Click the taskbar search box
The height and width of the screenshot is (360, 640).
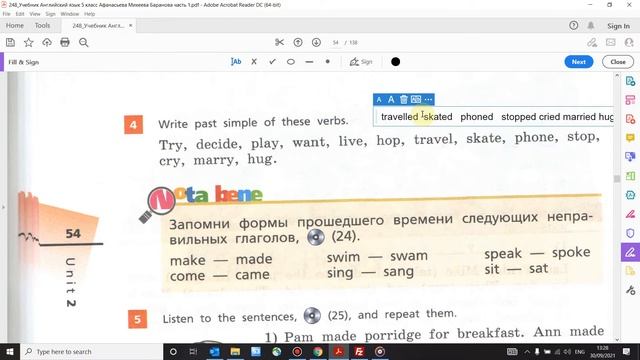(x=91, y=351)
